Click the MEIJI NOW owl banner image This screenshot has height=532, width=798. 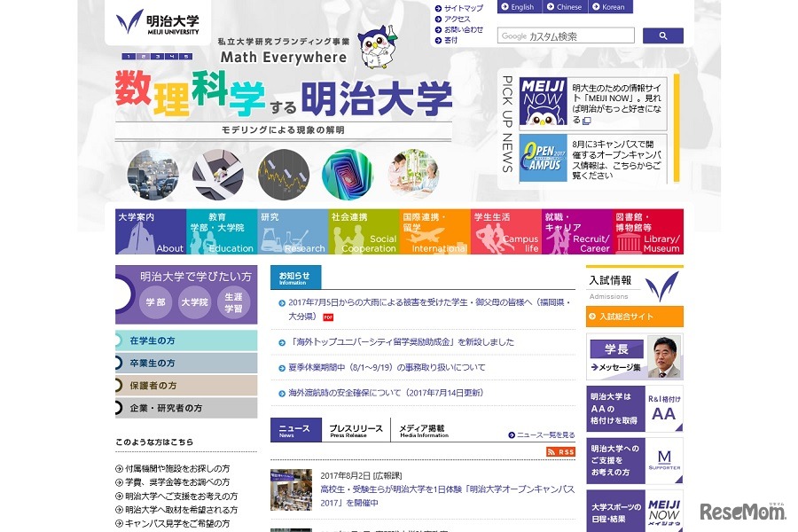coord(543,102)
